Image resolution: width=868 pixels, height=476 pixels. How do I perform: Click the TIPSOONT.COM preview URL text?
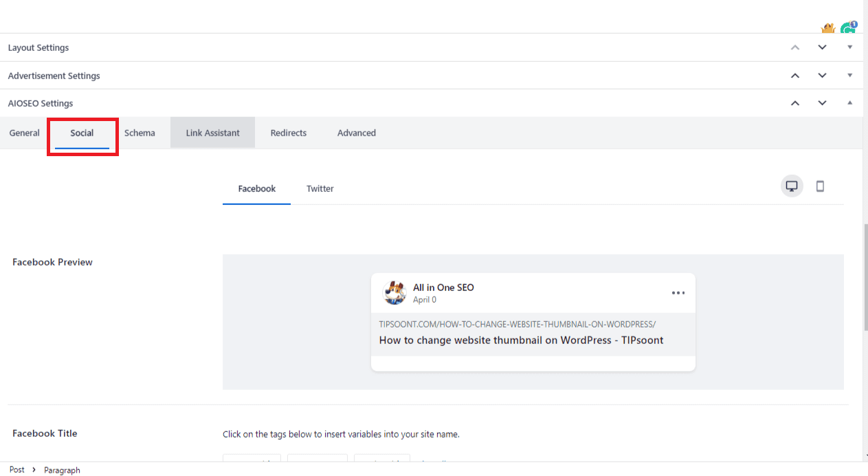coord(518,324)
